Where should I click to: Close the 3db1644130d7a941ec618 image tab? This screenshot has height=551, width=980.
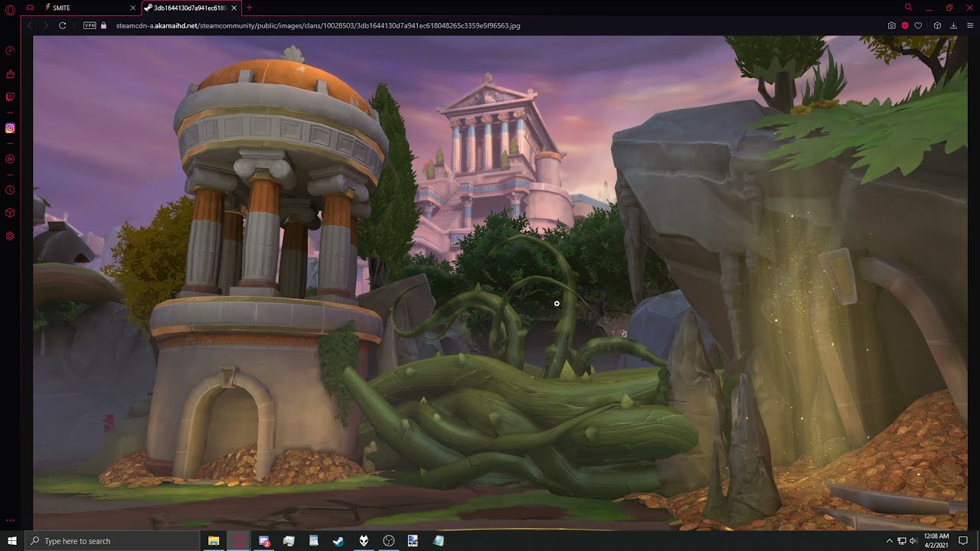[x=234, y=8]
